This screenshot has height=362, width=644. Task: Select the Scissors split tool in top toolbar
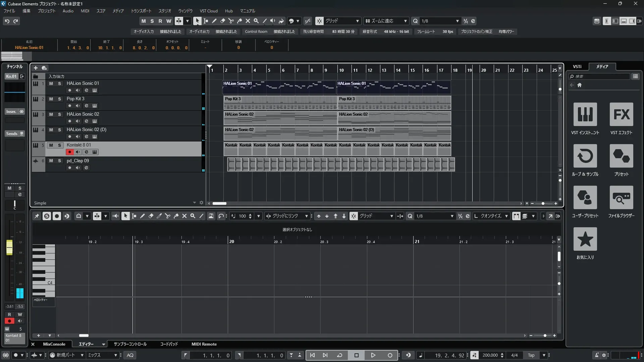coord(231,21)
